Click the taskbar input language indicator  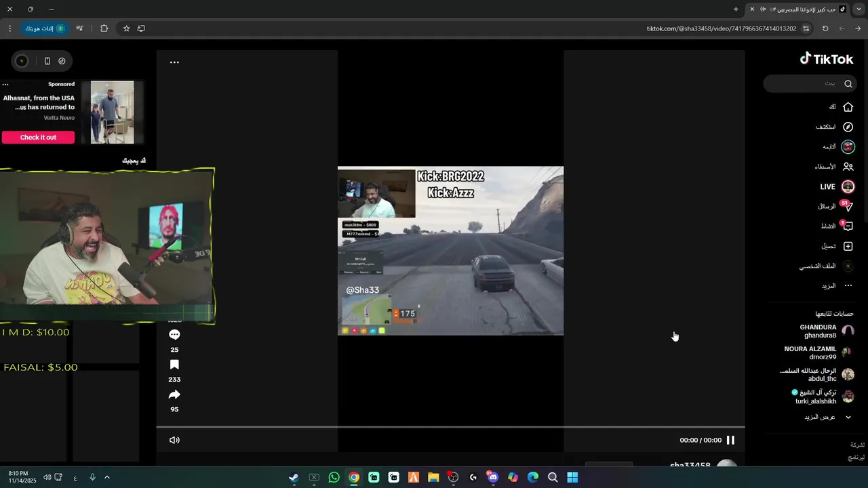pos(75,478)
